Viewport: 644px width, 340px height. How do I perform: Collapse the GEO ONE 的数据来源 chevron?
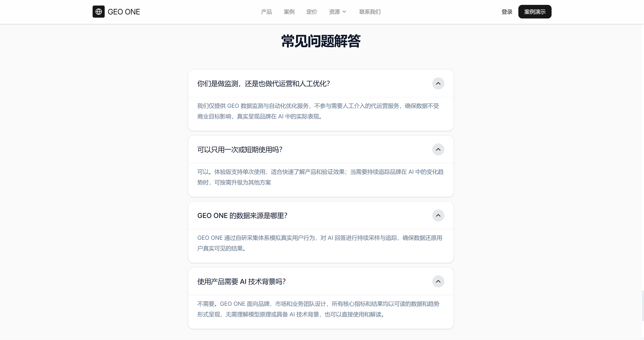click(x=438, y=216)
